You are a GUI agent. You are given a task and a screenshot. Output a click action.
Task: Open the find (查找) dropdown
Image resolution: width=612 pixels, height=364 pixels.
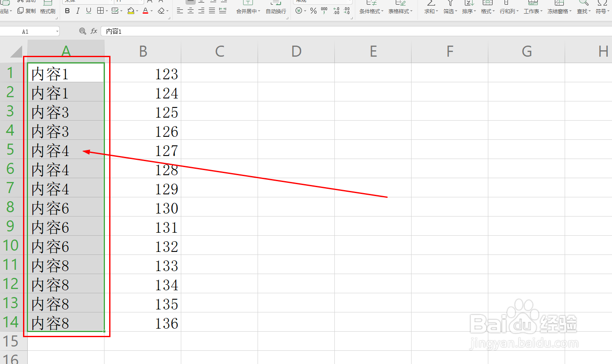pos(583,8)
